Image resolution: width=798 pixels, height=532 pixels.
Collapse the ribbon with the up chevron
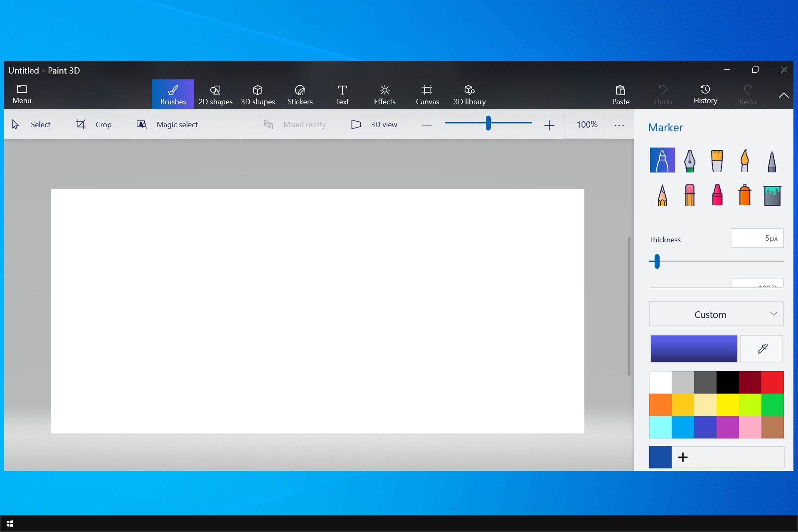pyautogui.click(x=783, y=95)
